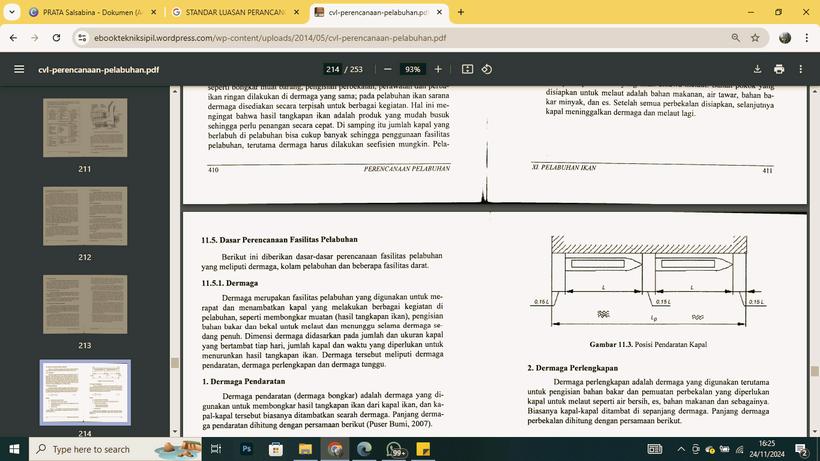Print the PDF document
Screen dimensions: 820x461
[779, 69]
